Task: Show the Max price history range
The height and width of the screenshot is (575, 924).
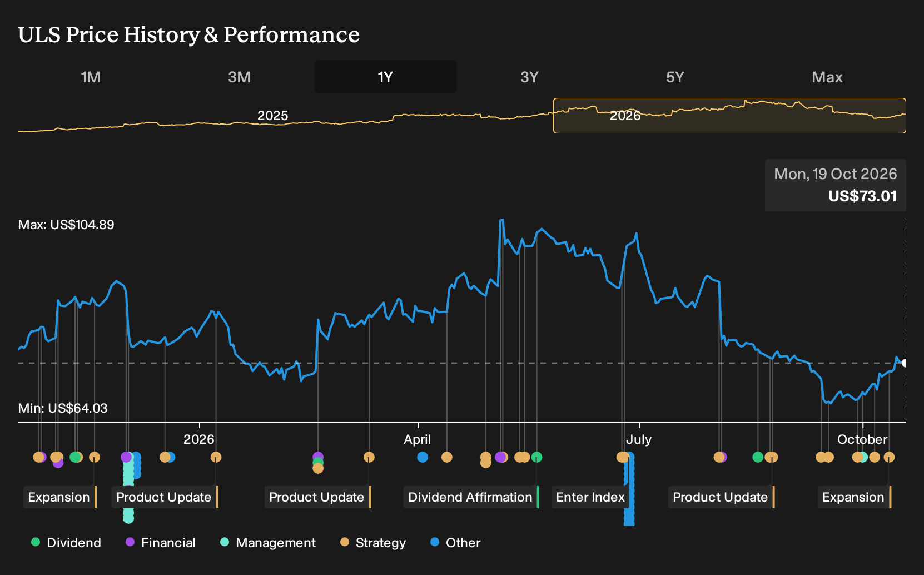Action: (x=827, y=77)
